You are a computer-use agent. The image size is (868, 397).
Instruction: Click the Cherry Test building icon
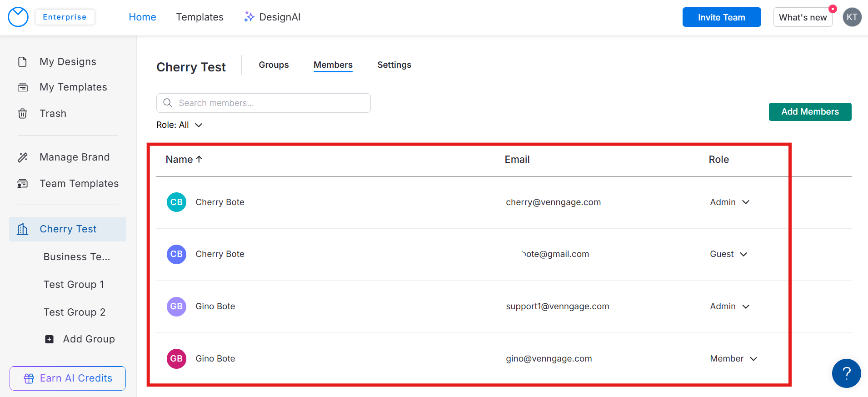22,229
